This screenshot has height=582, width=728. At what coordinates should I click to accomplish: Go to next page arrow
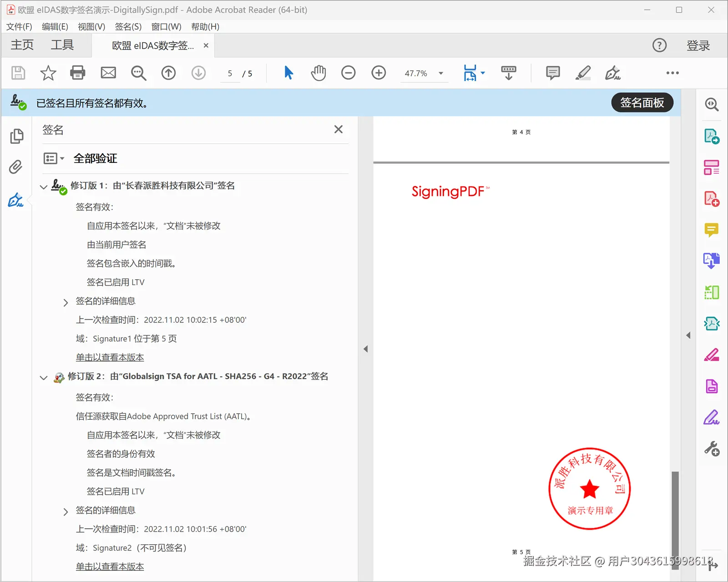point(198,73)
